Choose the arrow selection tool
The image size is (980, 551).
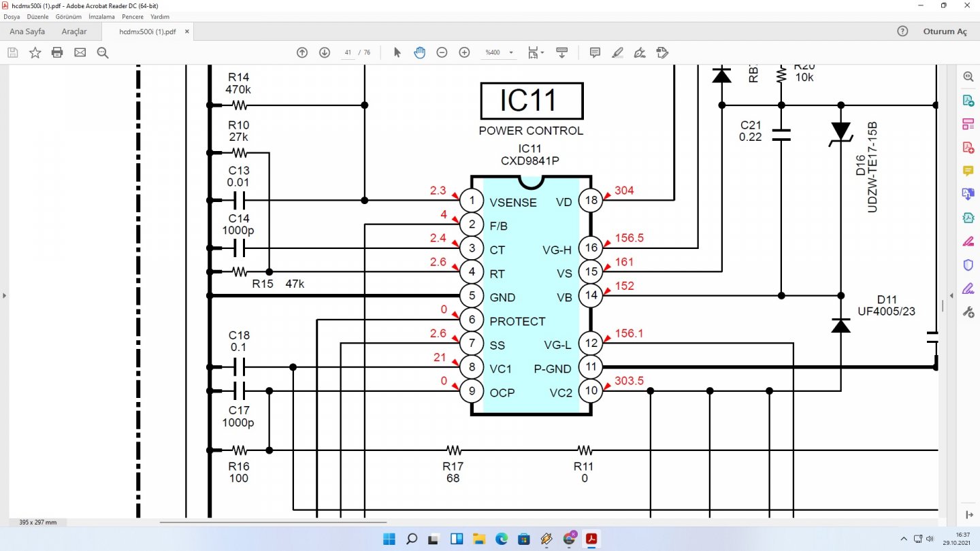pyautogui.click(x=397, y=52)
